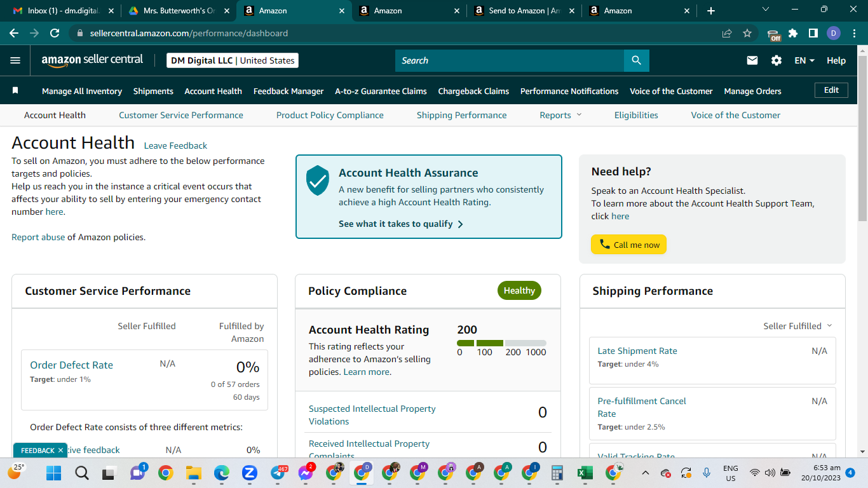The image size is (868, 488).
Task: Click the Account Health Rating progress bar
Action: click(x=501, y=343)
